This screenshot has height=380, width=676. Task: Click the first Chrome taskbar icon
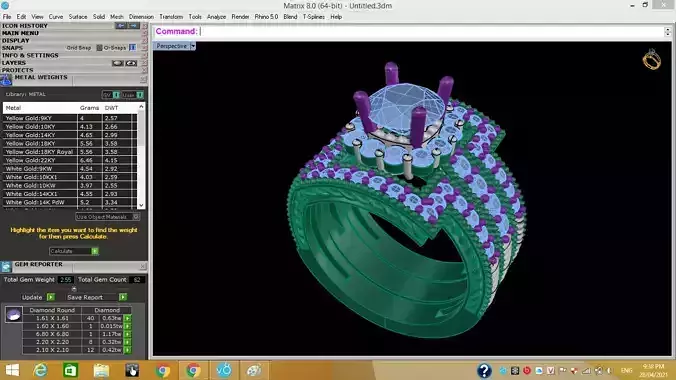(163, 371)
